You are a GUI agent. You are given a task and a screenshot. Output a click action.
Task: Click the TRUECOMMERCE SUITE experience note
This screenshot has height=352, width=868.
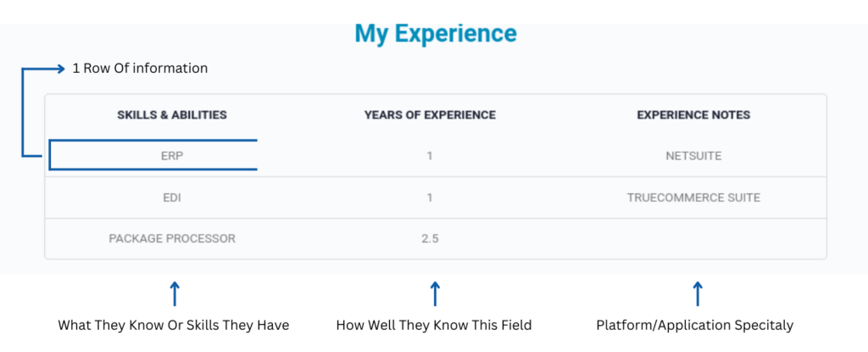pyautogui.click(x=693, y=198)
